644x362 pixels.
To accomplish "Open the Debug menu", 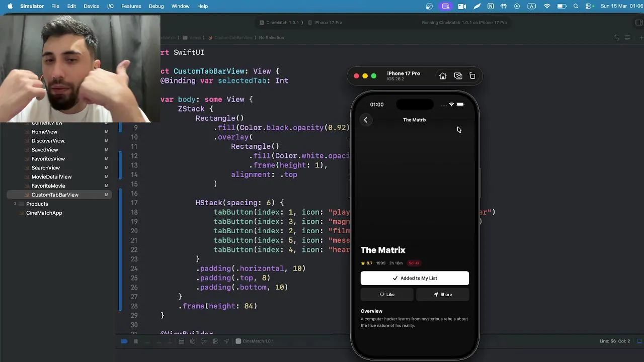I will (x=156, y=6).
